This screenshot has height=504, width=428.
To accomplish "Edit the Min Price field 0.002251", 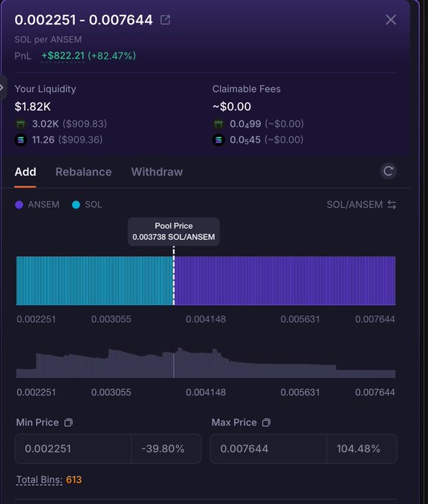I will pos(73,449).
